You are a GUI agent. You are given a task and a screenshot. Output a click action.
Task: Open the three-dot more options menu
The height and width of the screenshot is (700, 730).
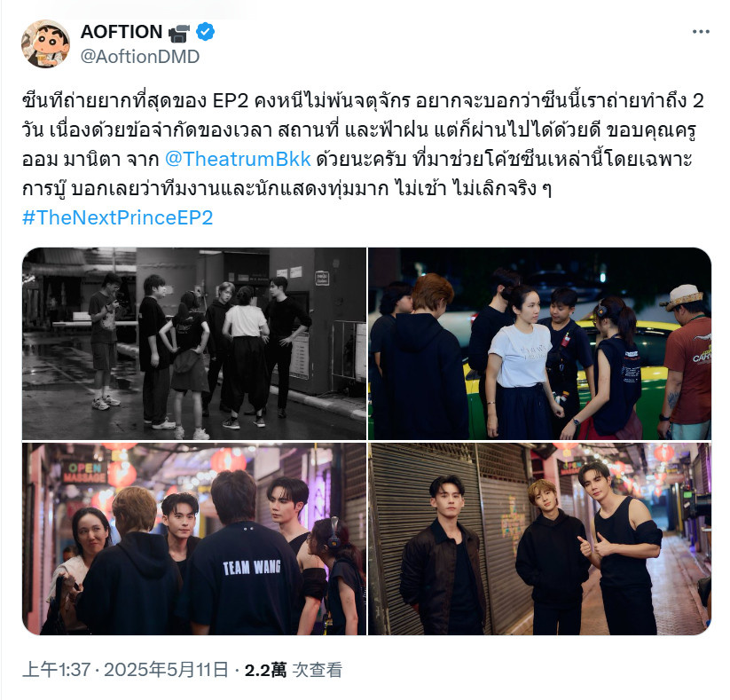click(700, 32)
